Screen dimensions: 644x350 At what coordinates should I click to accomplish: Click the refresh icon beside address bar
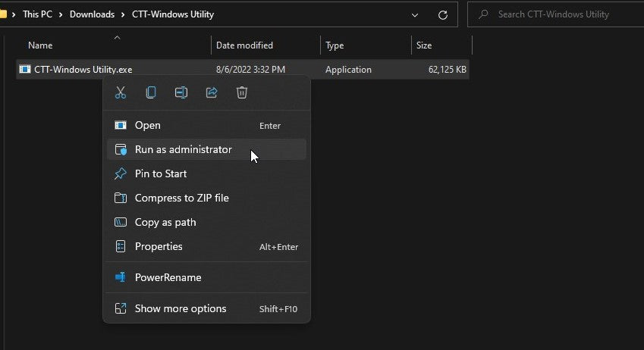[443, 14]
